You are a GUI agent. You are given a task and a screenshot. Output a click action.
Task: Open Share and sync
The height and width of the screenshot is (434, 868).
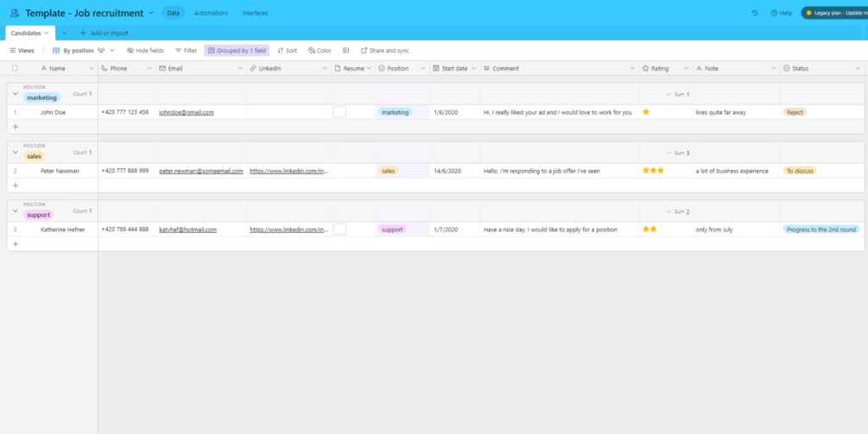[384, 50]
